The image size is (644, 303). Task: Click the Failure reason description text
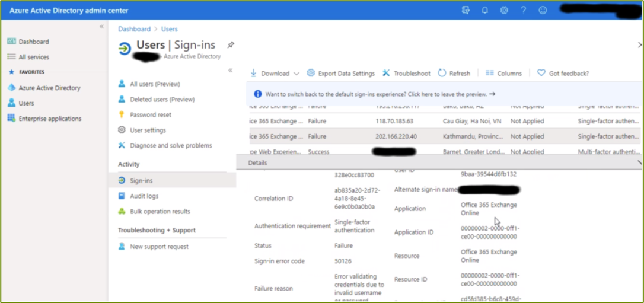tap(359, 288)
